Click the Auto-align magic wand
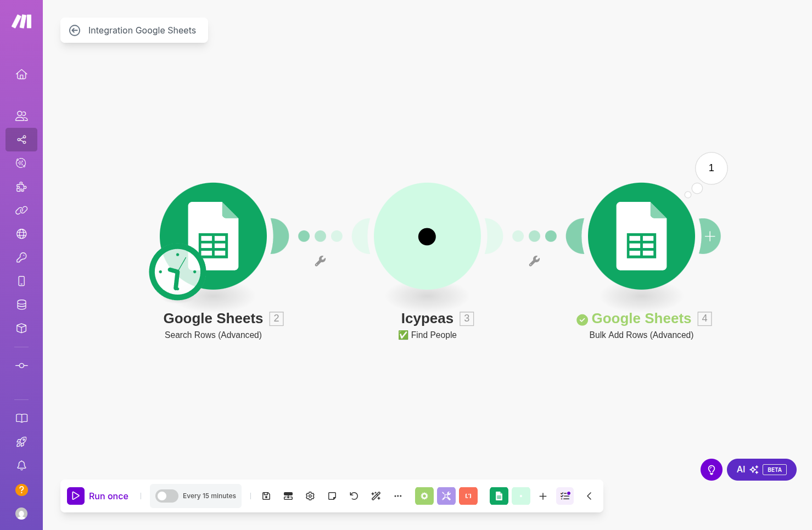This screenshot has width=812, height=530. pos(376,496)
